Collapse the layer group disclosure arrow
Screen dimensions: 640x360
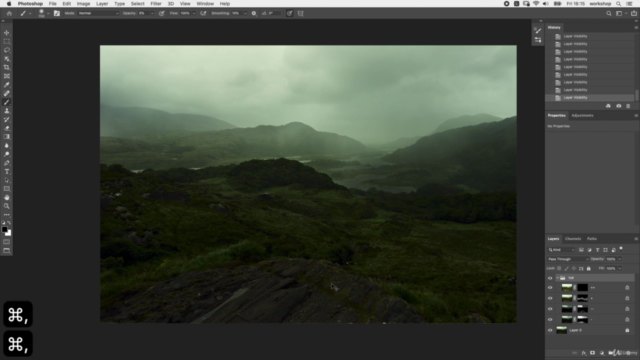pos(558,278)
